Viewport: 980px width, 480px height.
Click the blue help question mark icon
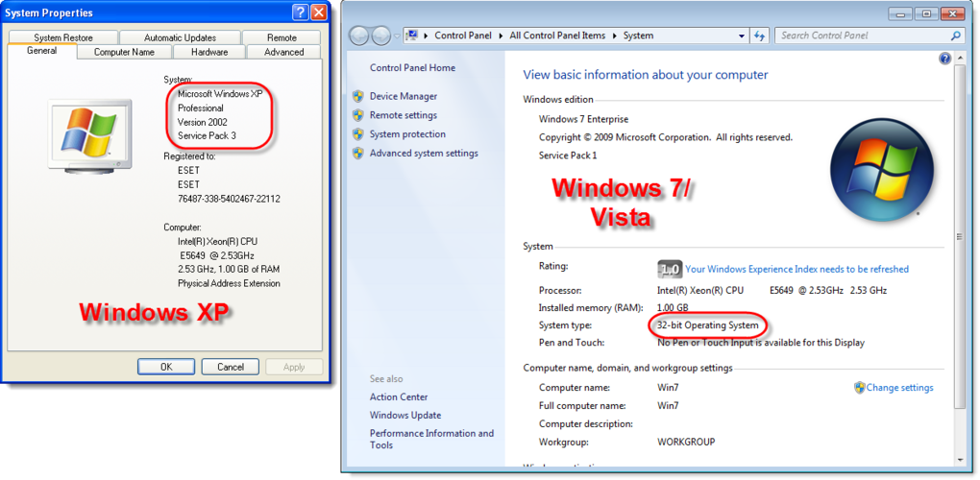click(x=945, y=59)
